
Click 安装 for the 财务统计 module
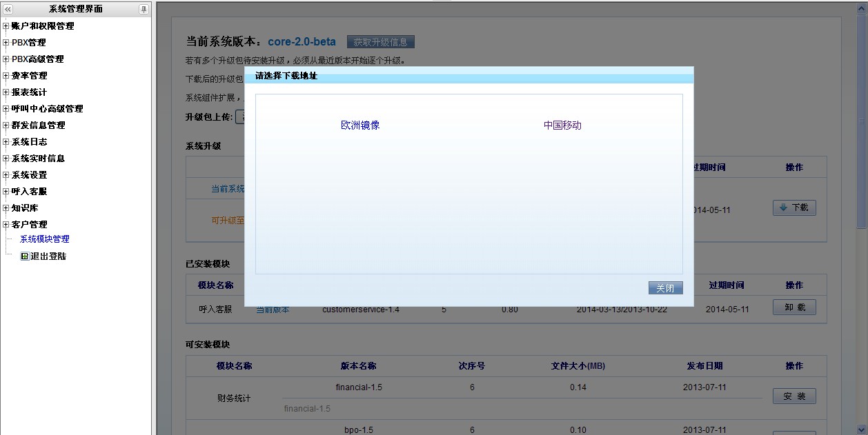pyautogui.click(x=794, y=396)
